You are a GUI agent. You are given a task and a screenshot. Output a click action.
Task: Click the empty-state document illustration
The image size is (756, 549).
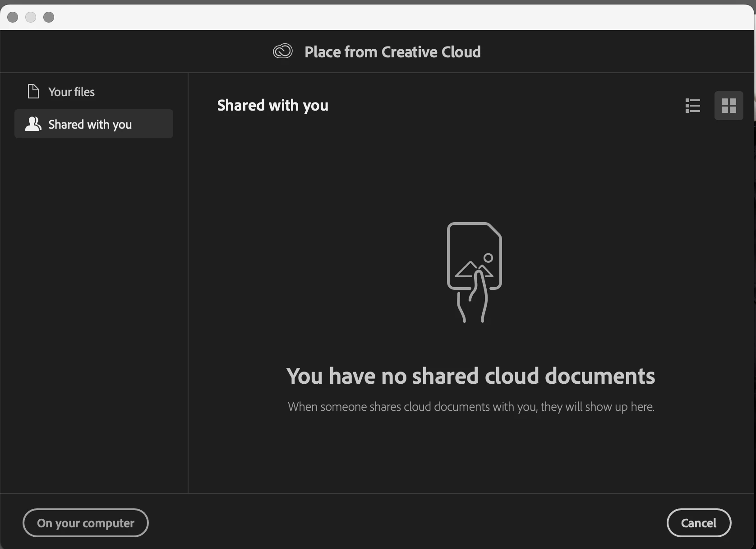[x=474, y=272]
